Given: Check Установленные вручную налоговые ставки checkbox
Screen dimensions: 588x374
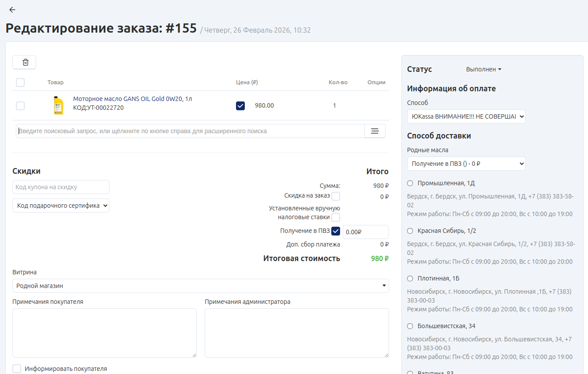Looking at the screenshot, I should tap(336, 217).
